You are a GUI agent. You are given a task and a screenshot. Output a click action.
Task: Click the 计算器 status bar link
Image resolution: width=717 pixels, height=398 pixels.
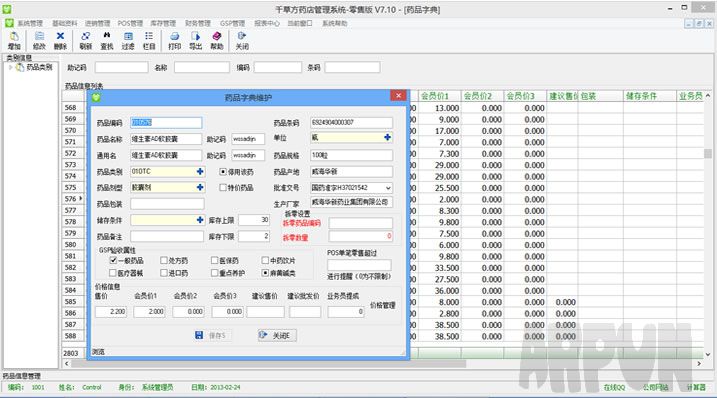pos(696,387)
